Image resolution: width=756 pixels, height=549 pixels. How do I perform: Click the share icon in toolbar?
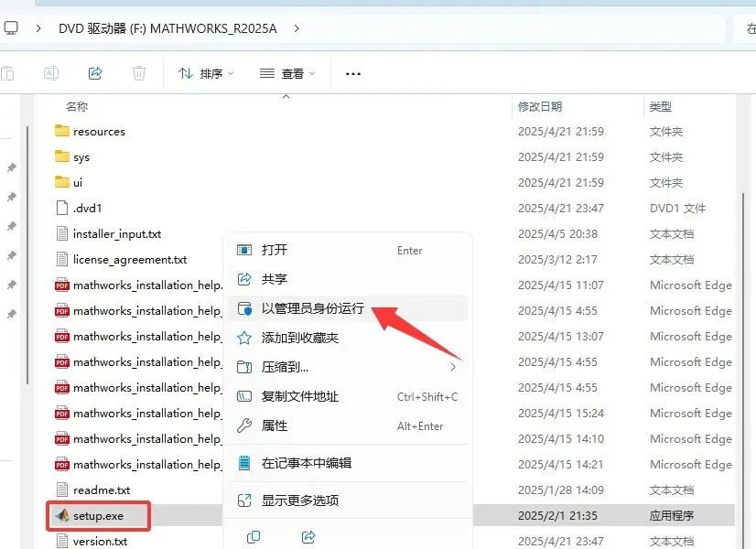pyautogui.click(x=95, y=73)
